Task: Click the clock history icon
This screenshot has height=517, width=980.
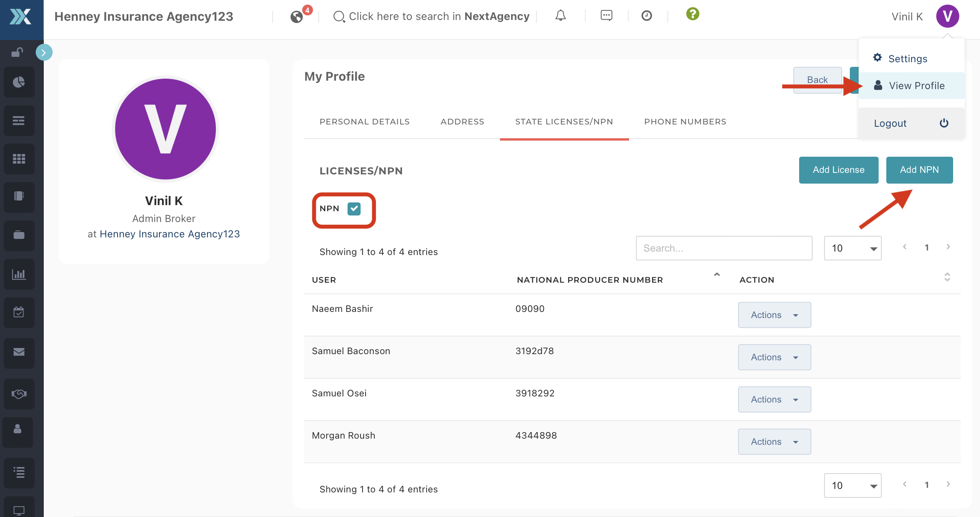Action: [x=647, y=16]
